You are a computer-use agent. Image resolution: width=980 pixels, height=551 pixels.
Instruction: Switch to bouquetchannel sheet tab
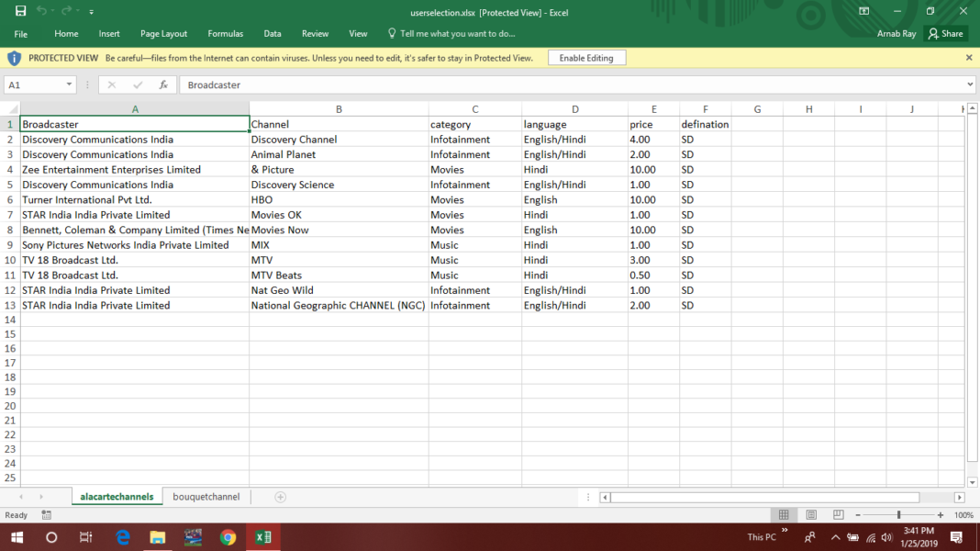point(206,497)
